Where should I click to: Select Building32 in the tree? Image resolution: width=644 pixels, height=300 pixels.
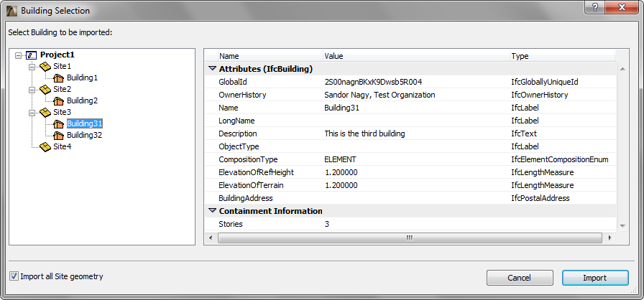tap(84, 135)
